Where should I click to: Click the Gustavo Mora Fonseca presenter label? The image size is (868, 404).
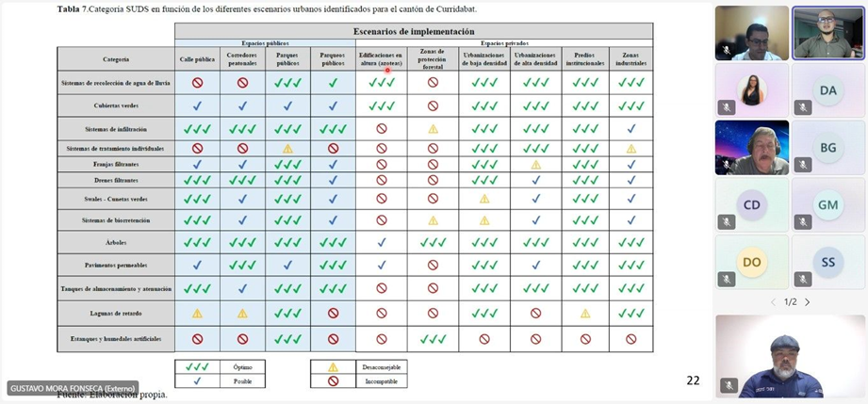click(73, 388)
